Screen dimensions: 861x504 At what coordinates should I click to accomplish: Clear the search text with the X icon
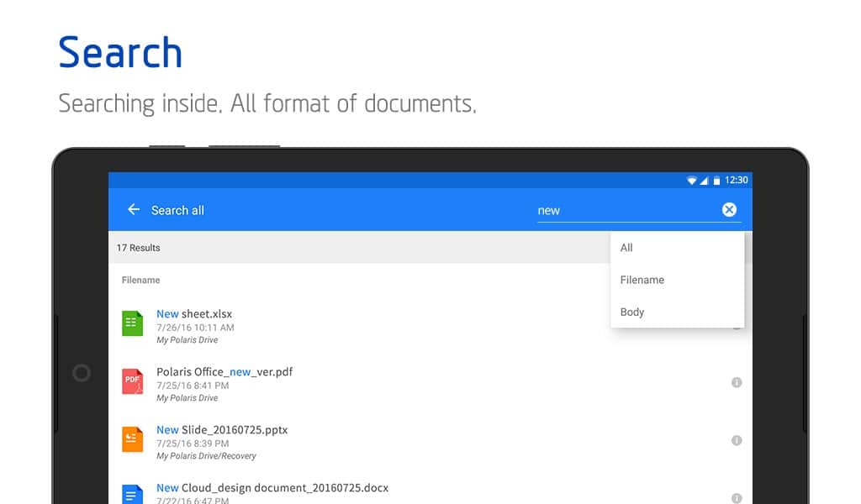tap(729, 210)
